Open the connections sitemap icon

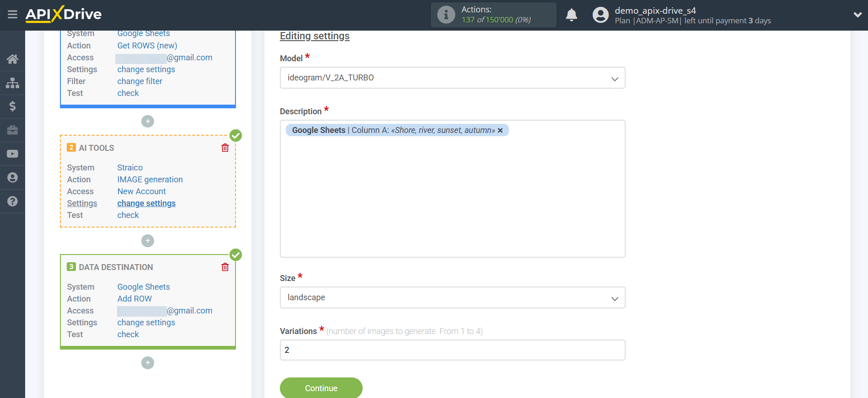12,83
